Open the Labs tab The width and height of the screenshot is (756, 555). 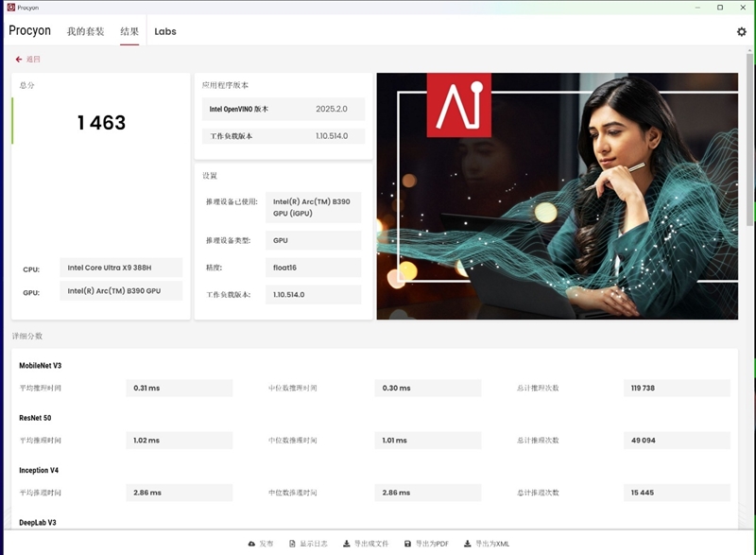pos(165,31)
